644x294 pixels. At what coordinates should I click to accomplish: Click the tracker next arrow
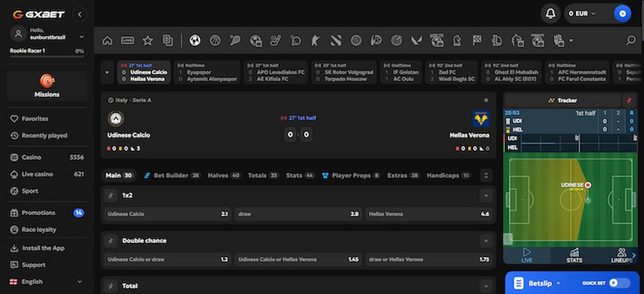634,255
